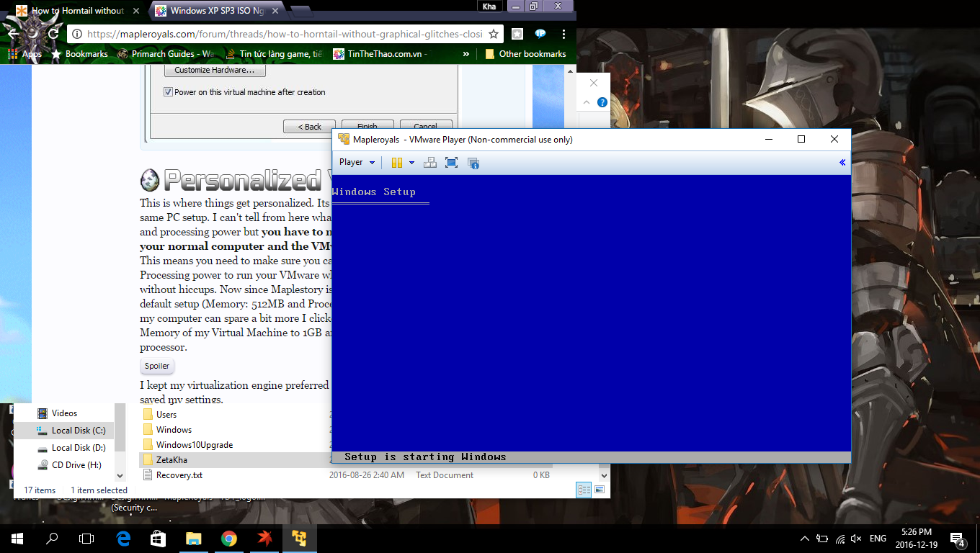Screen dimensions: 980x553
Task: Open the maple leaf app on the taskbar
Action: point(264,539)
